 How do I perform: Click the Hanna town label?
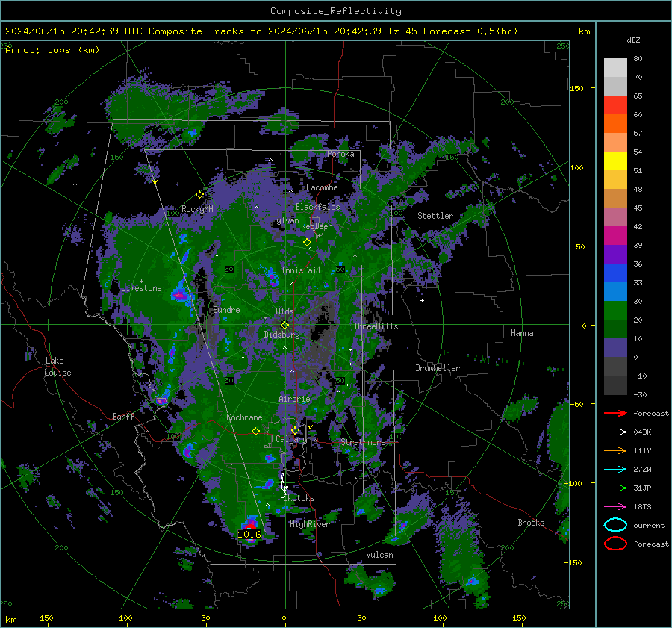tap(522, 333)
